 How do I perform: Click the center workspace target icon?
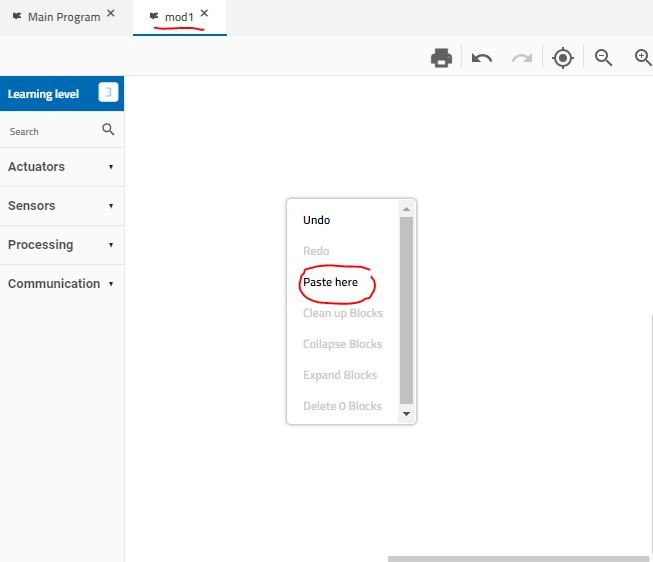(563, 58)
